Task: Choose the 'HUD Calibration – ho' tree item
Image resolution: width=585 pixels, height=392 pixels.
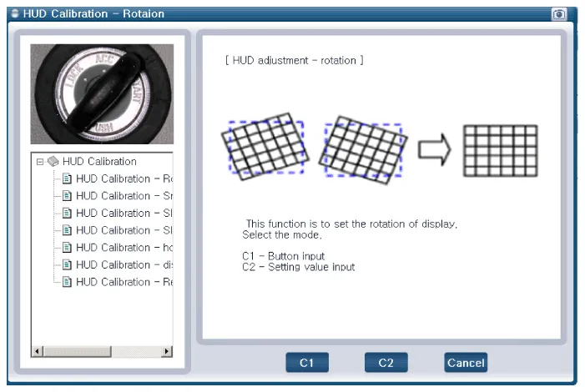Action: (124, 248)
